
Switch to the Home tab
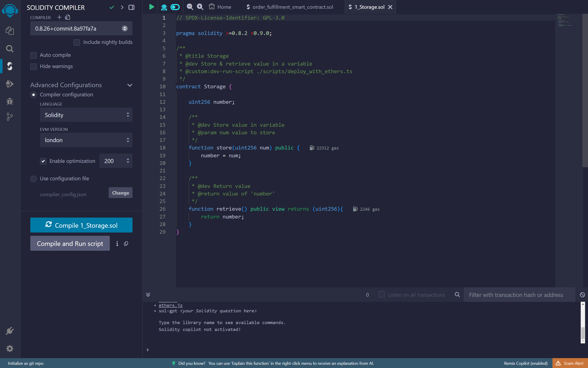coord(220,7)
